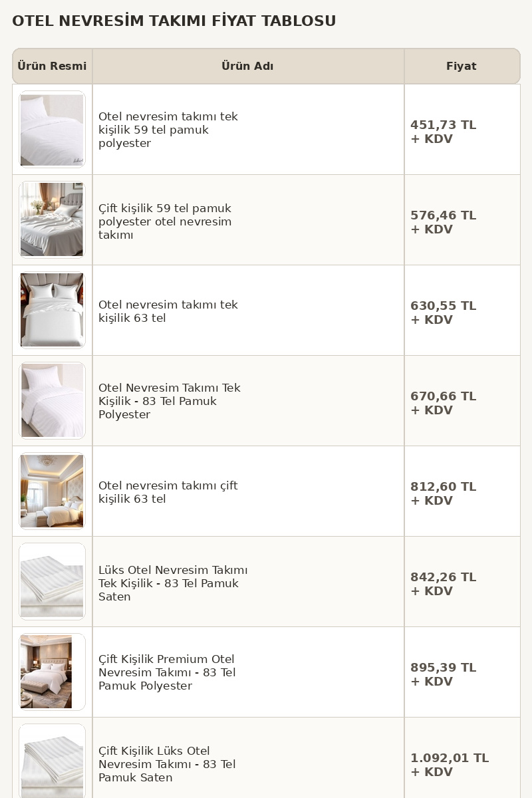Open 'Otel nevresim takımı çift kişilik 63 tel'
Image resolution: width=532 pixels, height=798 pixels.
(168, 492)
